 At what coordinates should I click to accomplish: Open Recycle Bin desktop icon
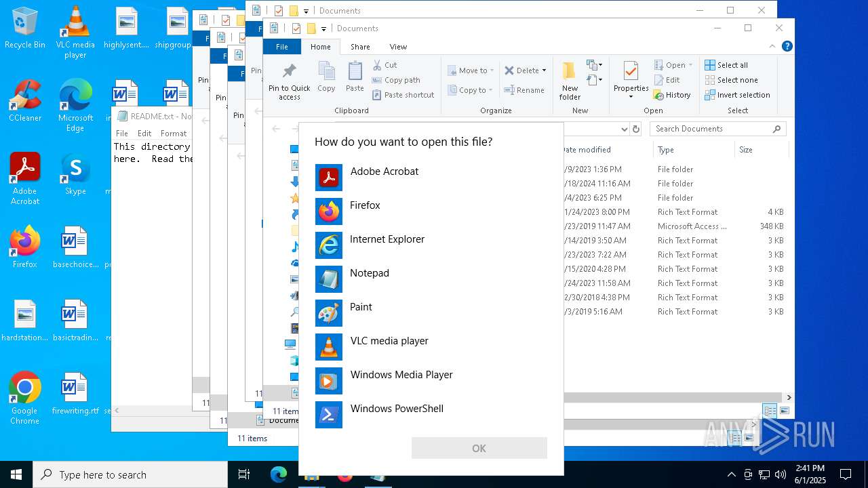tap(25, 28)
